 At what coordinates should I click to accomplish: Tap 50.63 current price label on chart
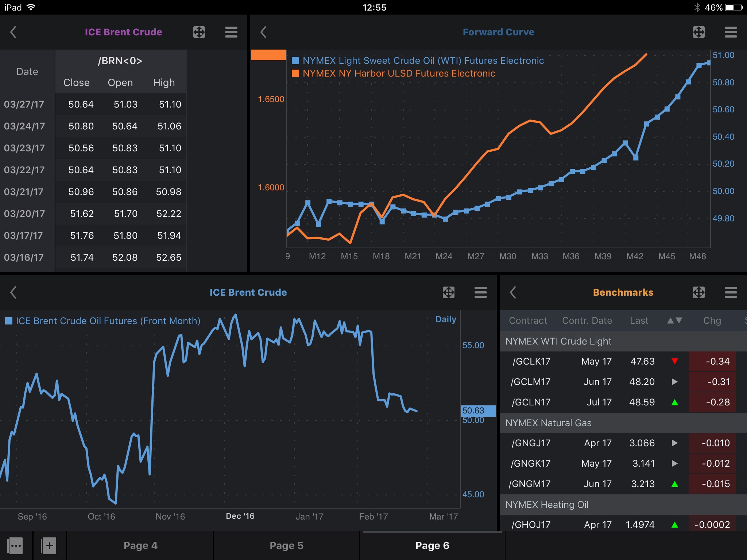[479, 411]
